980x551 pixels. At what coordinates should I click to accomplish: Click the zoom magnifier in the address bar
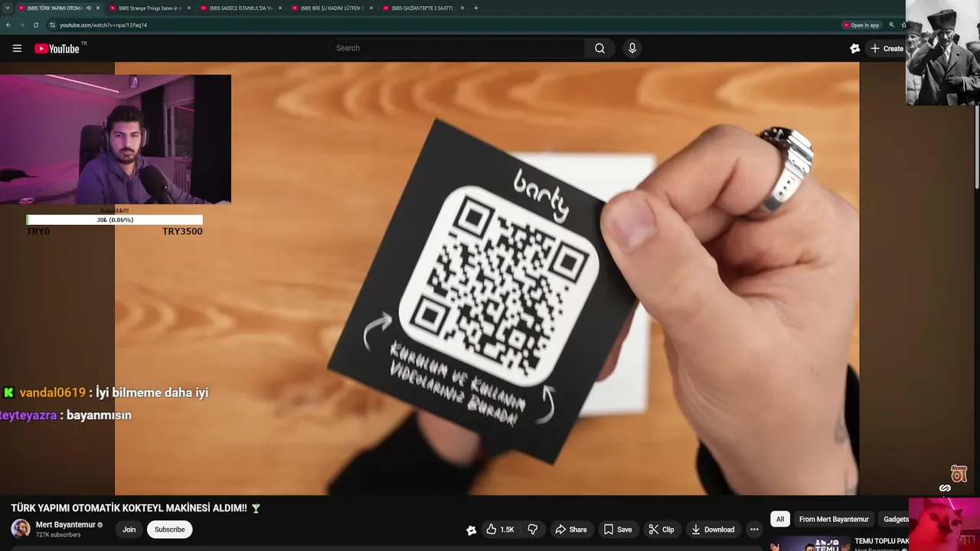pyautogui.click(x=891, y=25)
